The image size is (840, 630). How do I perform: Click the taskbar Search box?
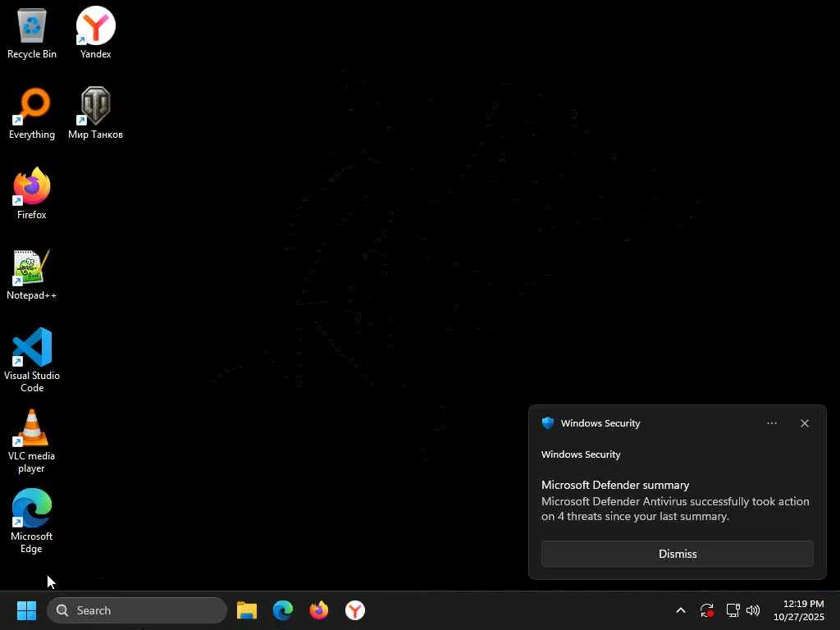coord(137,610)
